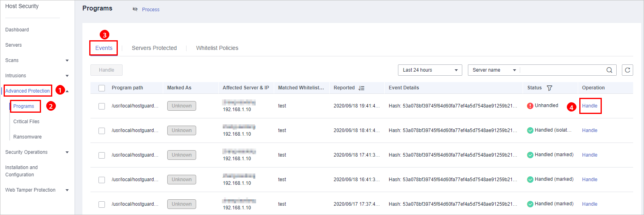Click the search magnifier icon
The width and height of the screenshot is (644, 215).
click(x=609, y=70)
